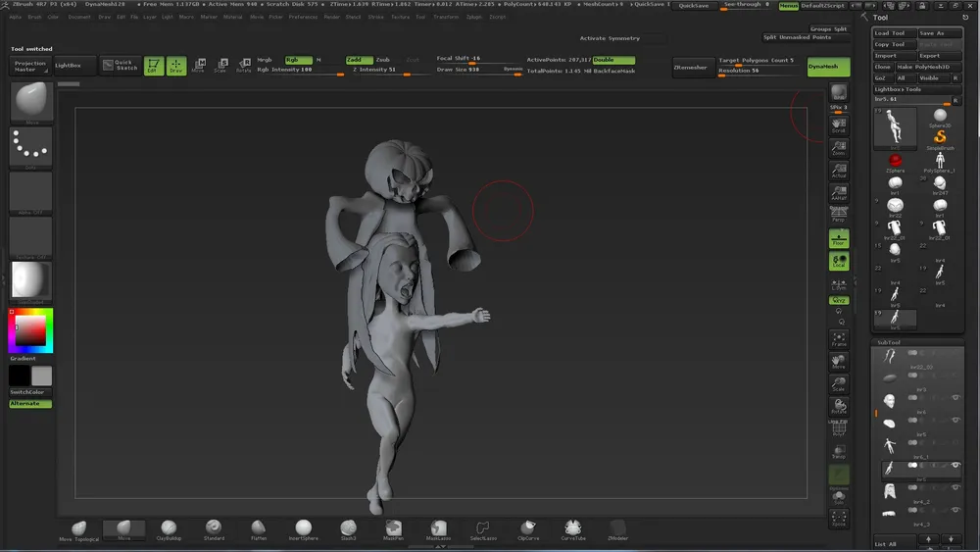Open the Projection Master dropdown
Image resolution: width=980 pixels, height=552 pixels.
29,66
